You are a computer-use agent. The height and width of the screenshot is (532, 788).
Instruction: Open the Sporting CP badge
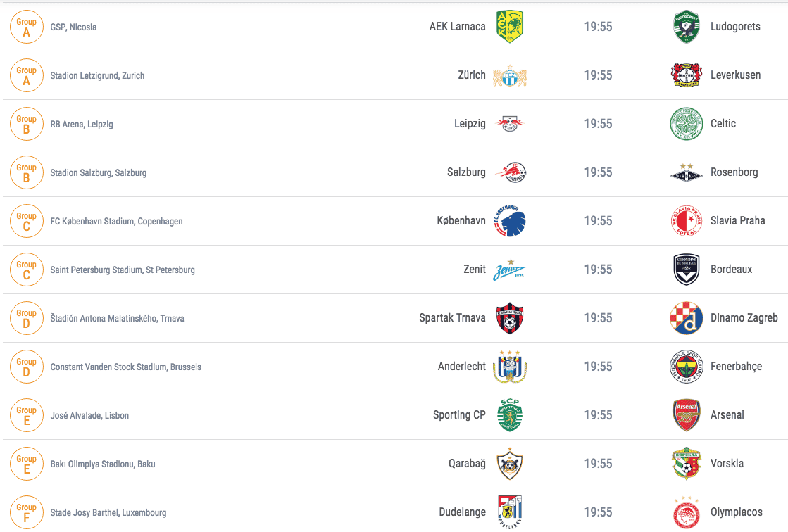510,415
